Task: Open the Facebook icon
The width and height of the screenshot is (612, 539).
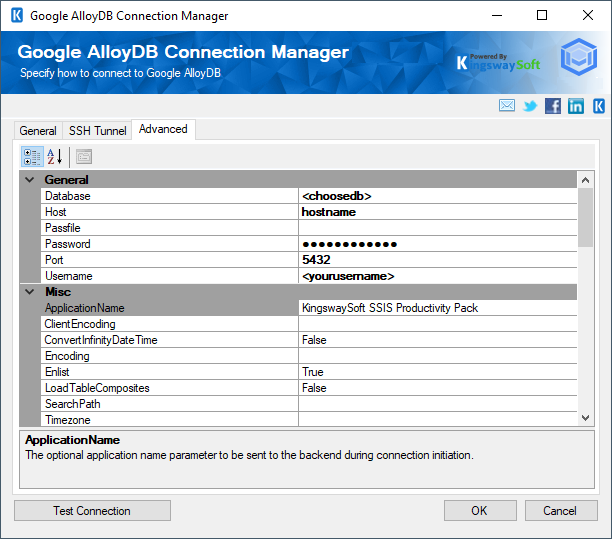Action: pos(553,106)
